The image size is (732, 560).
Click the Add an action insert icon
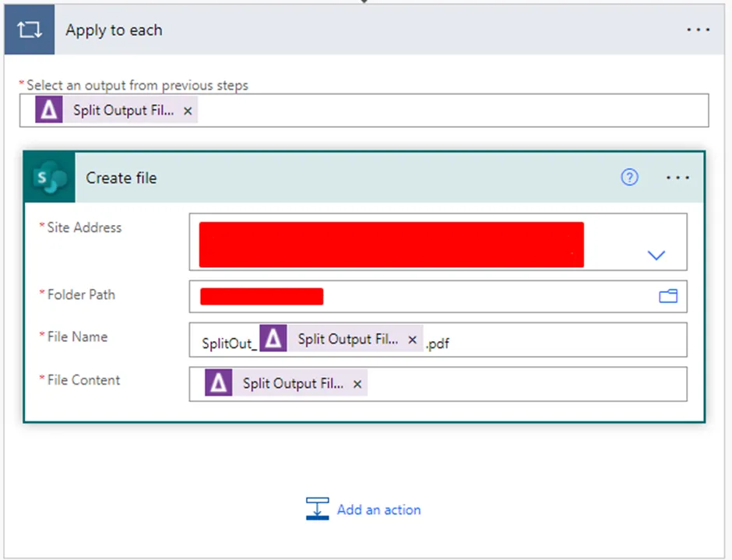pyautogui.click(x=317, y=509)
